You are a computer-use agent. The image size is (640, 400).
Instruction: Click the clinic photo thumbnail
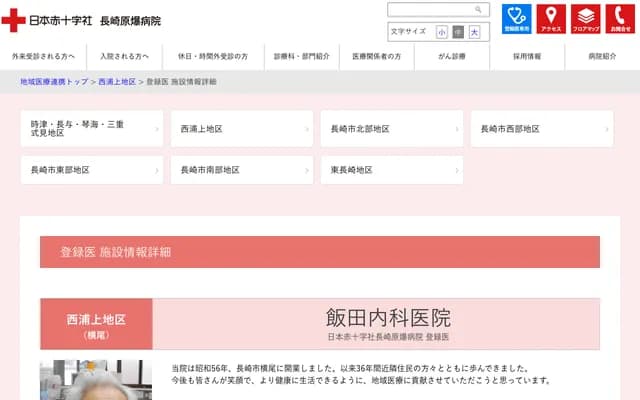point(96,380)
